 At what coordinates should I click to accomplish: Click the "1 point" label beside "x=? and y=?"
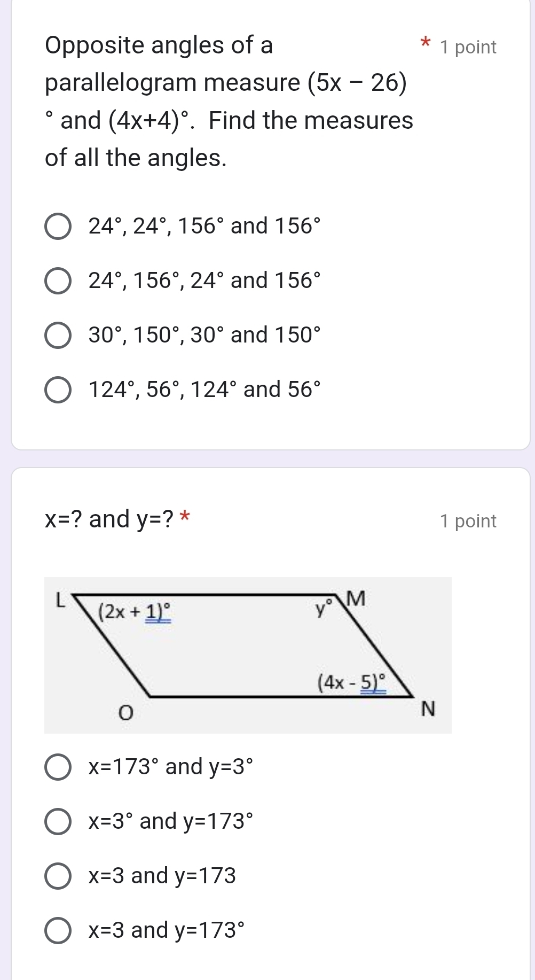[468, 521]
